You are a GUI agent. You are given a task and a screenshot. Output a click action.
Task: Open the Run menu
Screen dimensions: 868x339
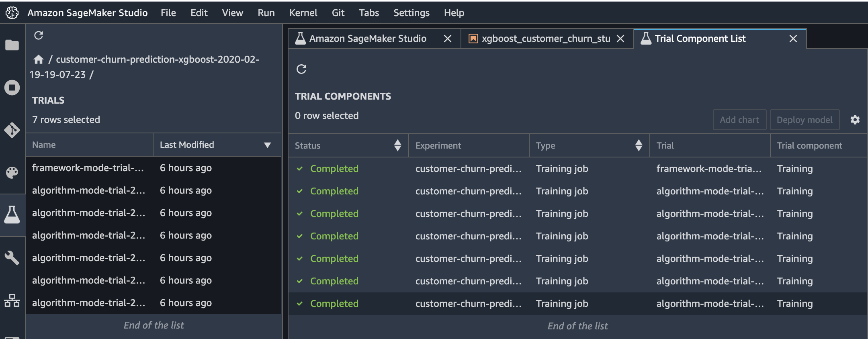[266, 13]
